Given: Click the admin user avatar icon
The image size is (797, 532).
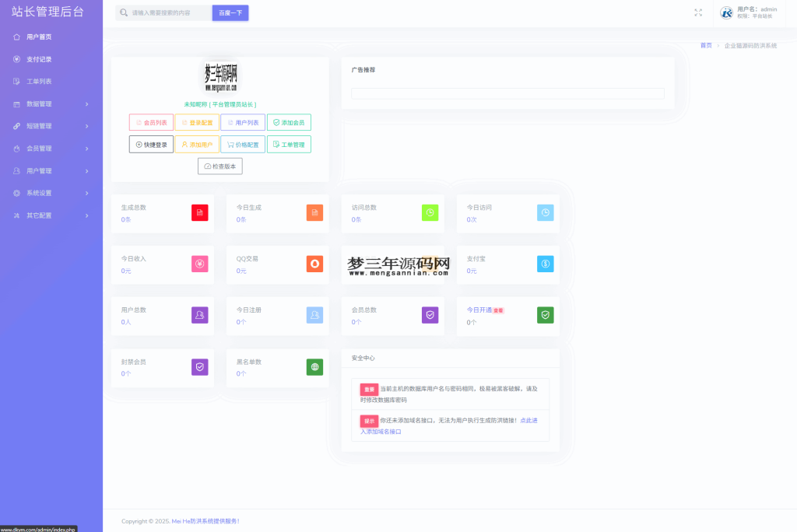Looking at the screenshot, I should click(x=726, y=12).
